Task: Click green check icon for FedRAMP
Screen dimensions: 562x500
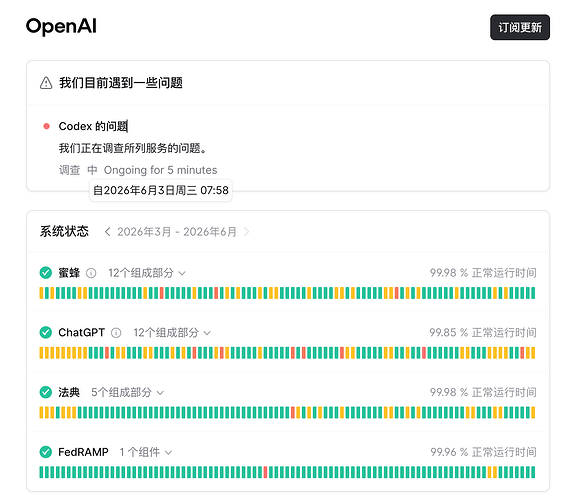Action: click(46, 452)
